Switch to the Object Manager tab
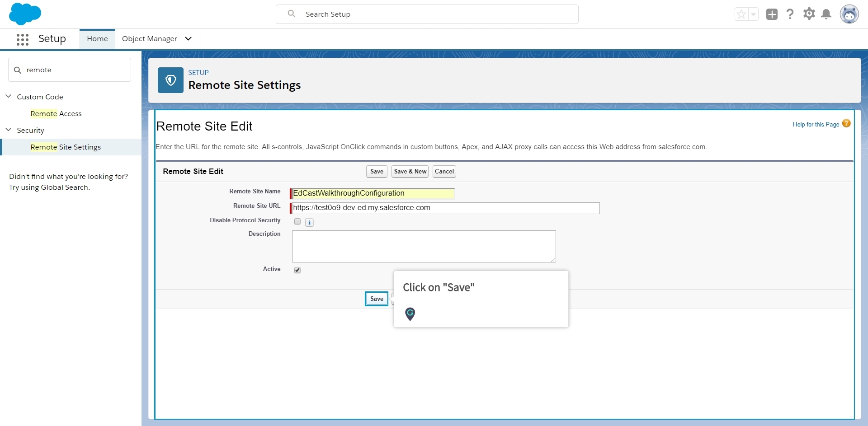868x426 pixels. [x=150, y=39]
